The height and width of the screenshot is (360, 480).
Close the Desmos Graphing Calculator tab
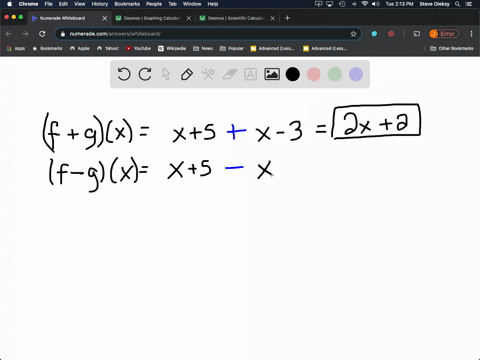point(189,18)
